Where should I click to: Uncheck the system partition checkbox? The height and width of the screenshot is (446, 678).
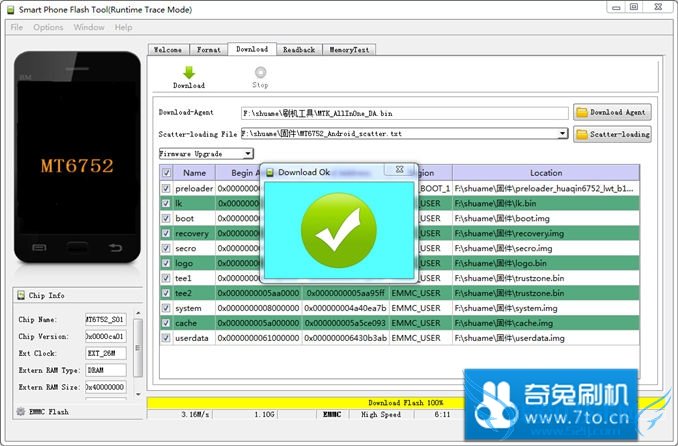[166, 308]
